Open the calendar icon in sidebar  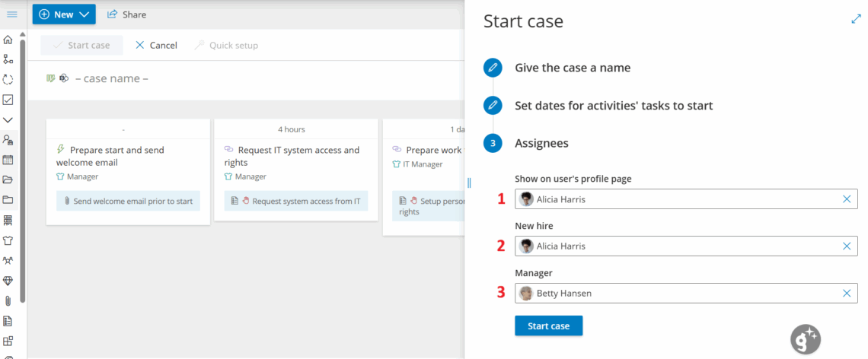click(8, 160)
